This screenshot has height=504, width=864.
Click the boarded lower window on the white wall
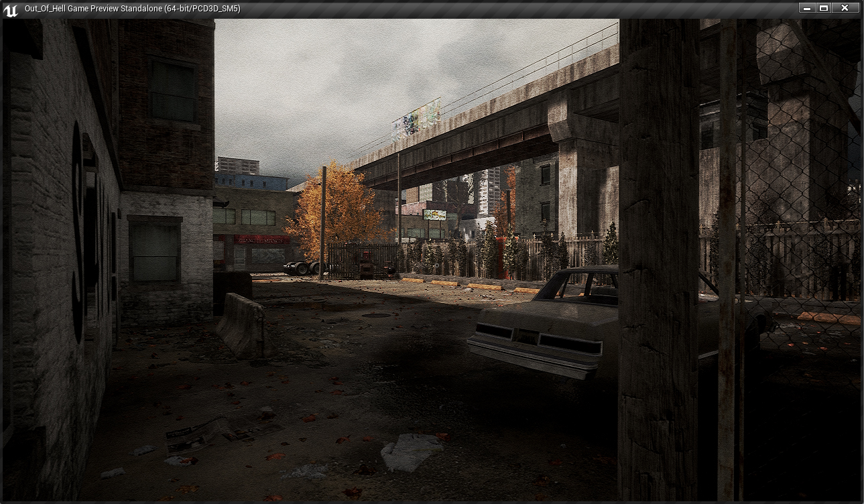click(x=155, y=251)
